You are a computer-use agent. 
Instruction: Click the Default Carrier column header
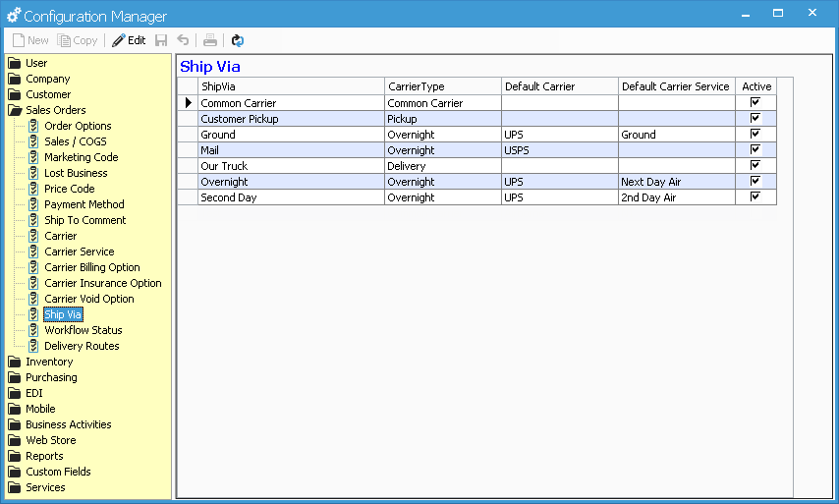coord(560,86)
